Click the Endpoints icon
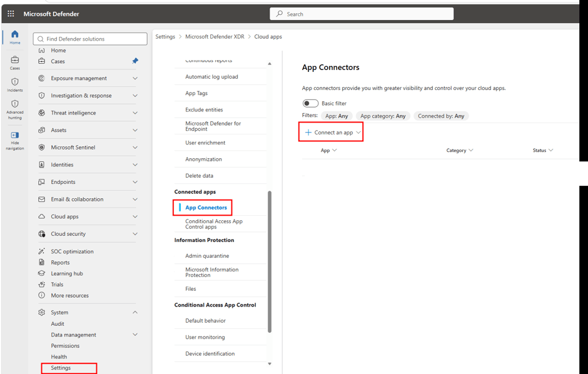The width and height of the screenshot is (588, 374). coord(42,182)
